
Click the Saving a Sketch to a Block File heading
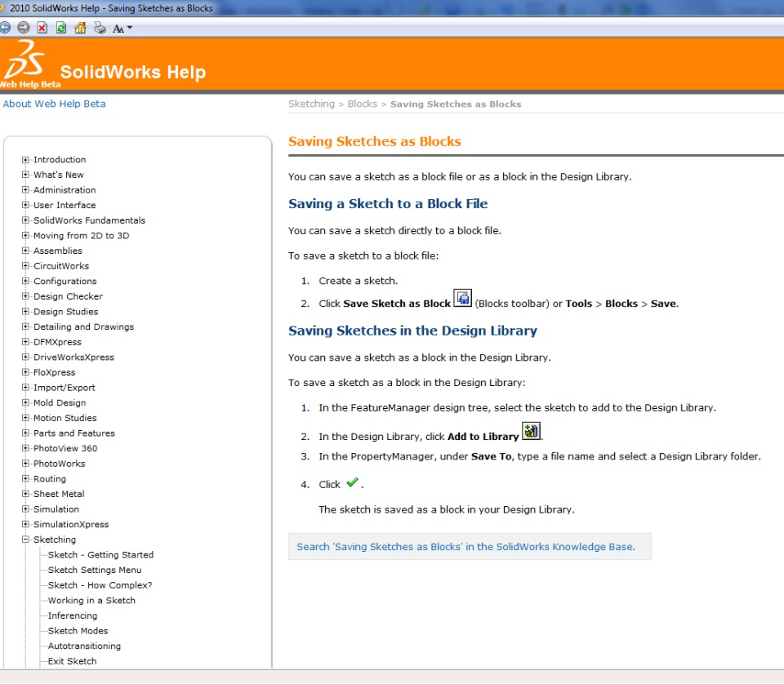(x=388, y=204)
